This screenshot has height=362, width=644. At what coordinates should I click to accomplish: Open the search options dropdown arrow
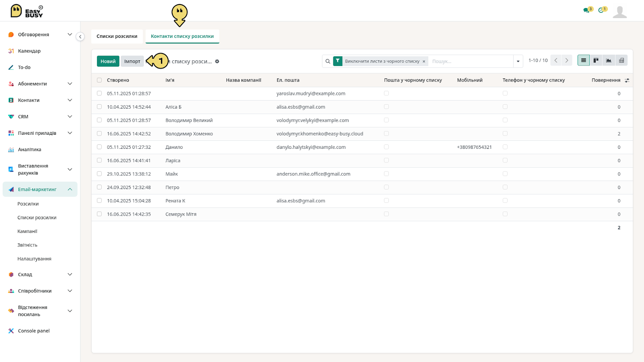[x=518, y=61]
